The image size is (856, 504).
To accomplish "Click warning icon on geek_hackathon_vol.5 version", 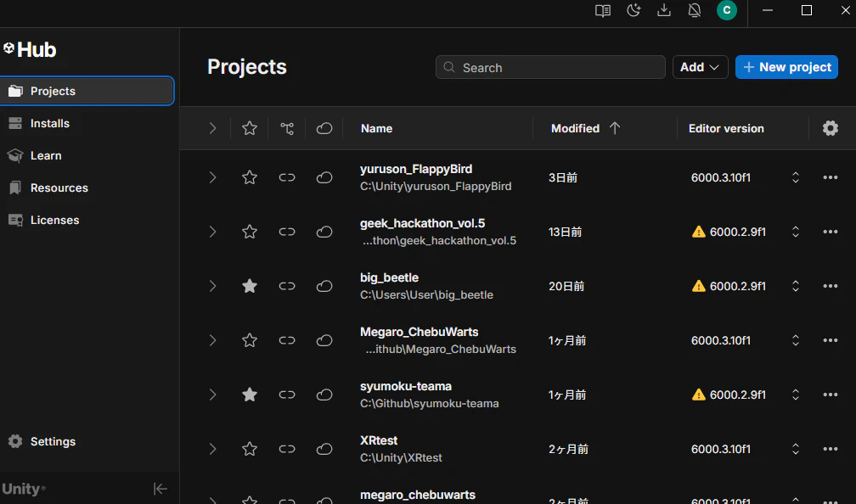I will pos(699,232).
